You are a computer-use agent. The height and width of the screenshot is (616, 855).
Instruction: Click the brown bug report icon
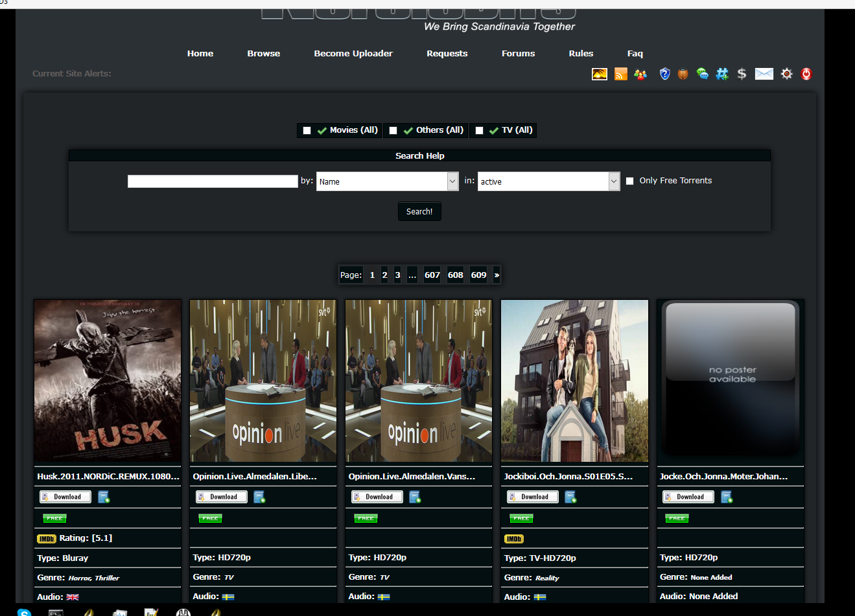click(683, 74)
